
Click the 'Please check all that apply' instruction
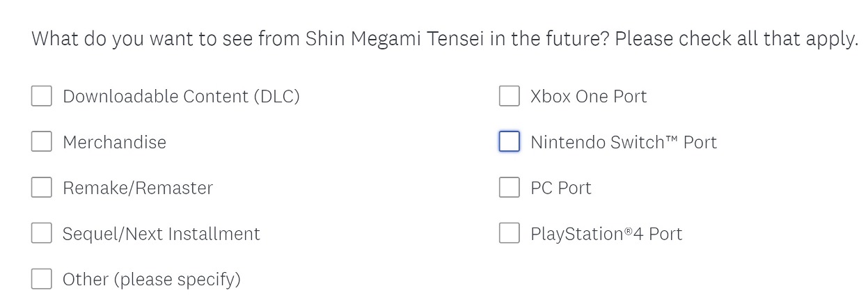click(736, 38)
